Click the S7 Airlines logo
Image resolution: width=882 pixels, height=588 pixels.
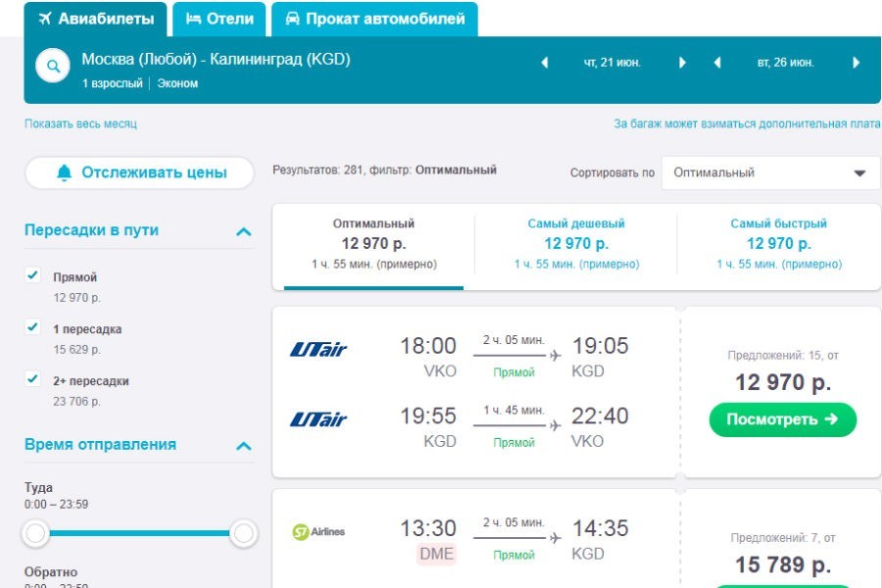pos(318,532)
